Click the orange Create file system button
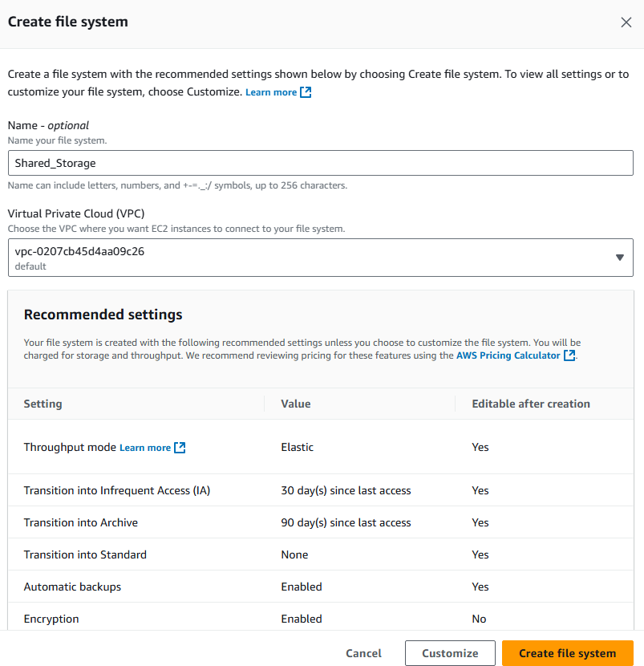The width and height of the screenshot is (644, 666). 568,653
